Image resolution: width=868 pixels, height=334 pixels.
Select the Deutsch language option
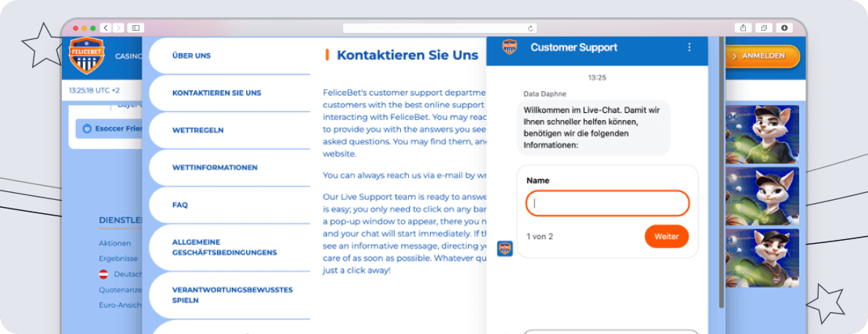[x=128, y=274]
